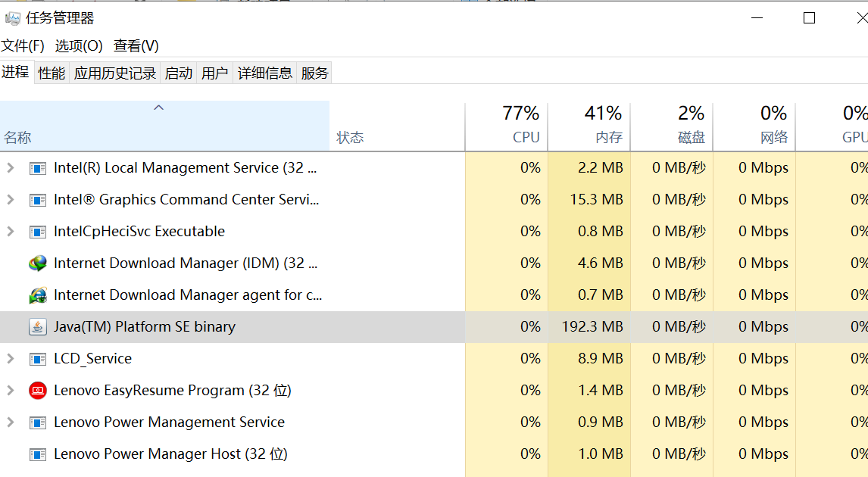This screenshot has height=477, width=868.
Task: Open the 文件(F) menu
Action: [x=23, y=45]
